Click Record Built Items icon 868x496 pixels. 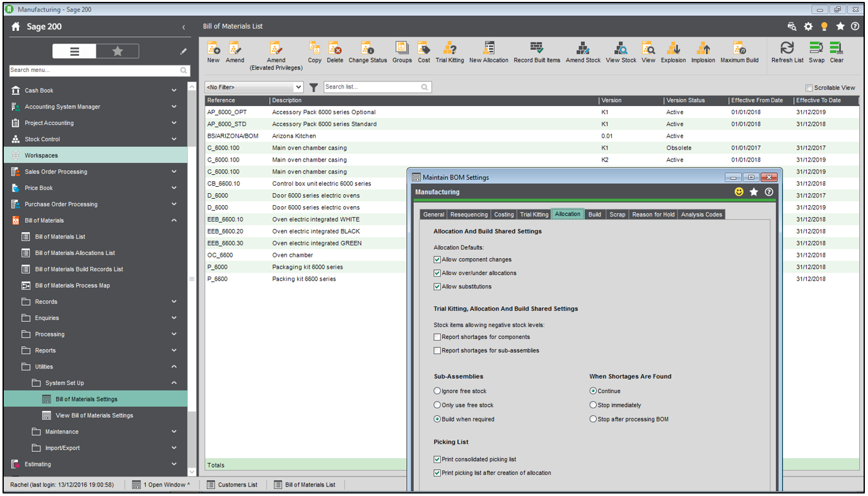(537, 49)
